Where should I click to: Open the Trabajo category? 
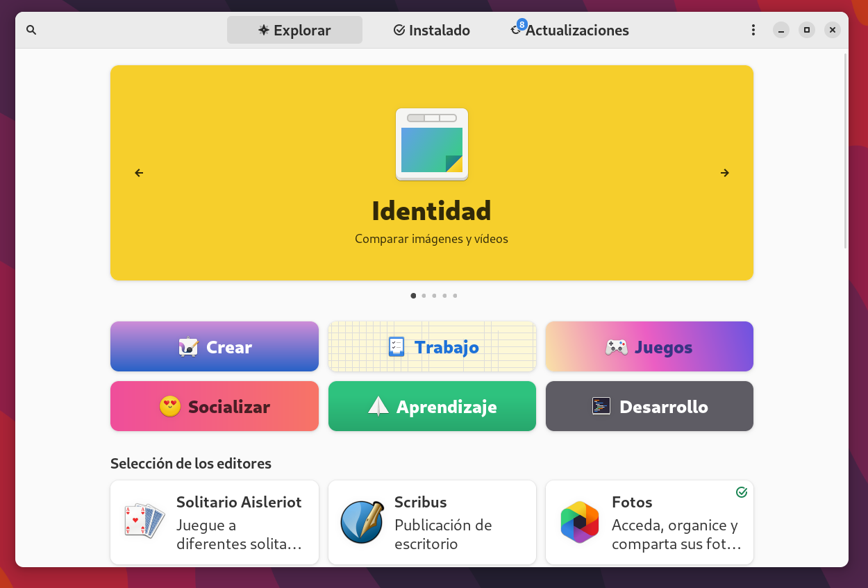[432, 346]
